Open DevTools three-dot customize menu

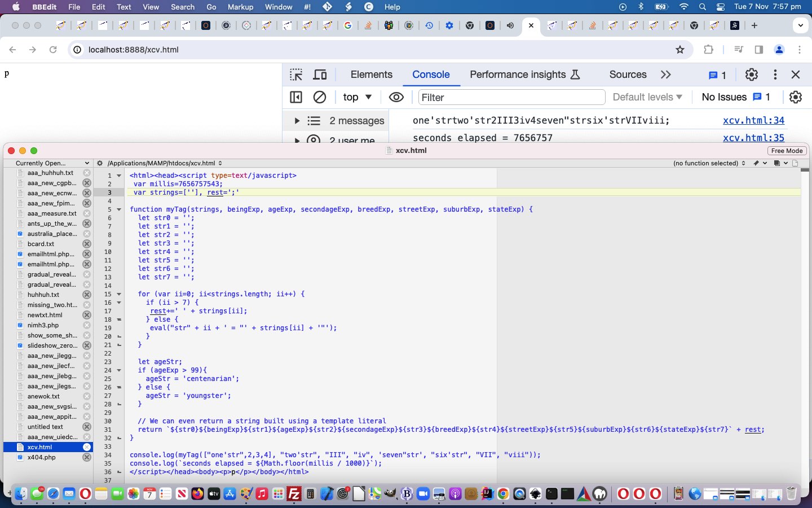(775, 75)
